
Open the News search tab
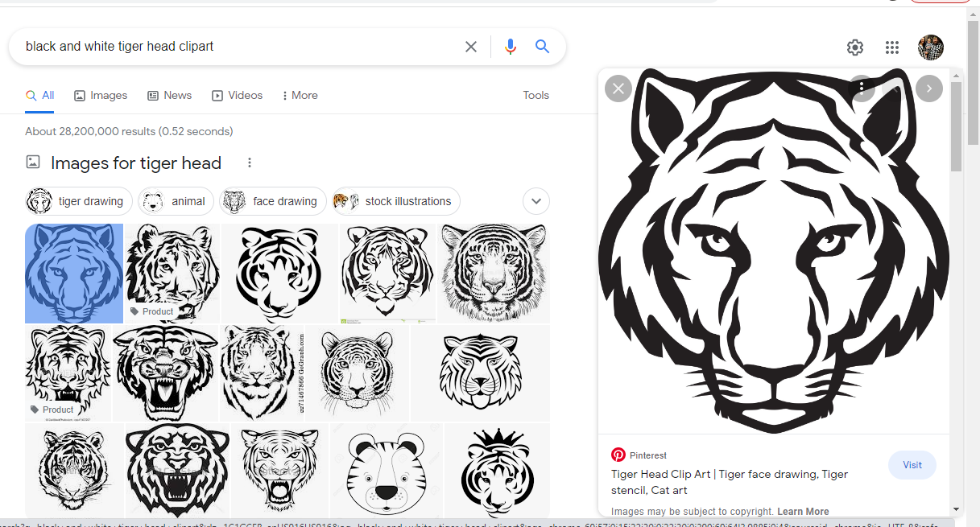coord(169,95)
